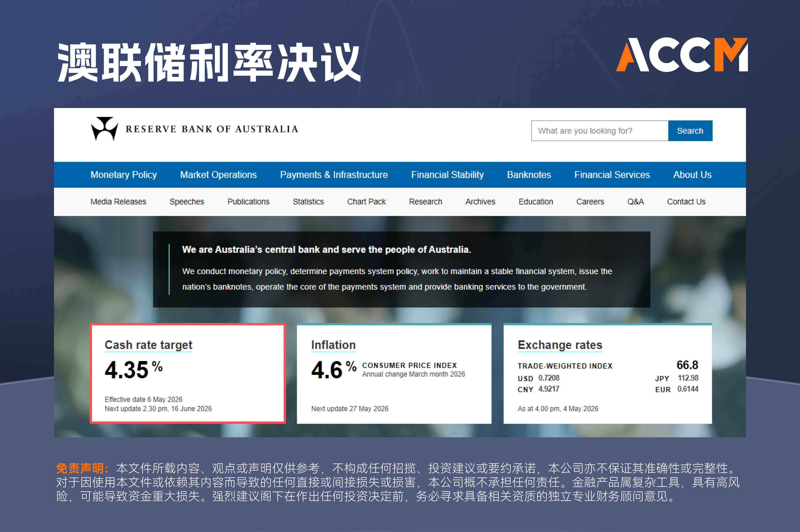Click 'Next update 27 May 2026' text
Screen dimensions: 800x532
tap(350, 408)
